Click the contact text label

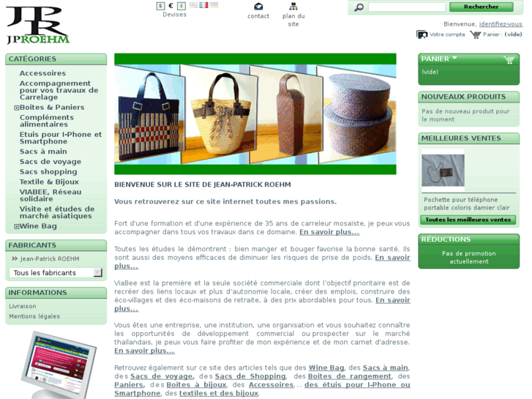point(258,16)
